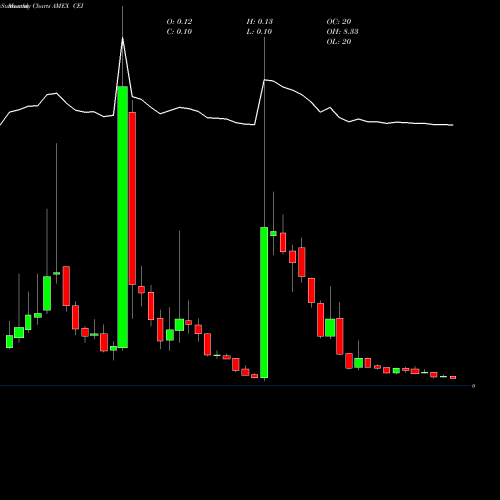Click the 'C: 0.10' close price value

179,32
